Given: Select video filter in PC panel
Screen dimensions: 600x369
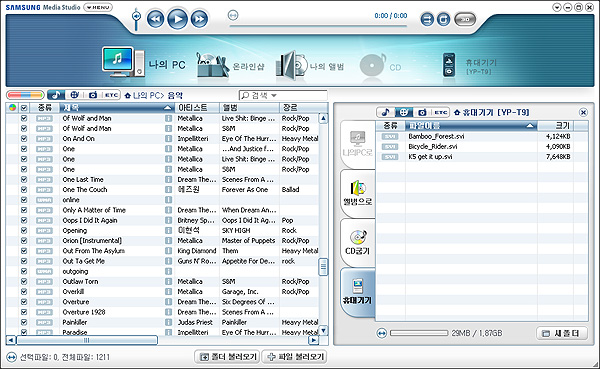Looking at the screenshot, I should tap(75, 95).
